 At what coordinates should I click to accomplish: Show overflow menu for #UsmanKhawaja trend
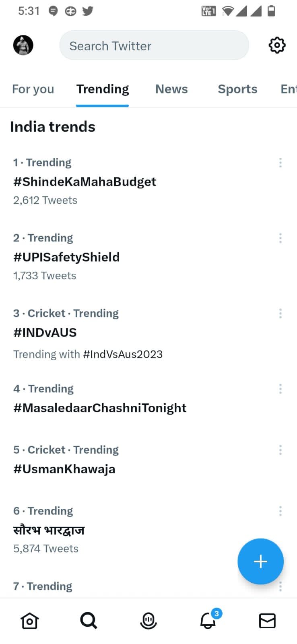(x=280, y=450)
